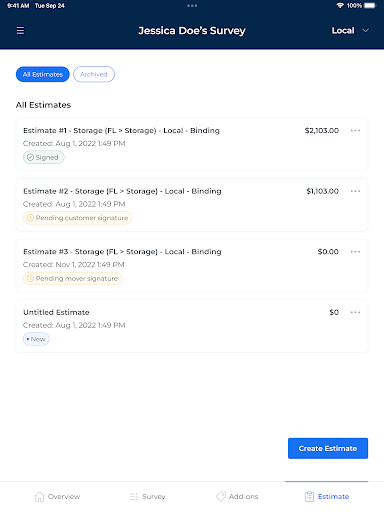Screen dimensions: 384x512
Task: Open more options for Estimate #1
Action: click(355, 130)
